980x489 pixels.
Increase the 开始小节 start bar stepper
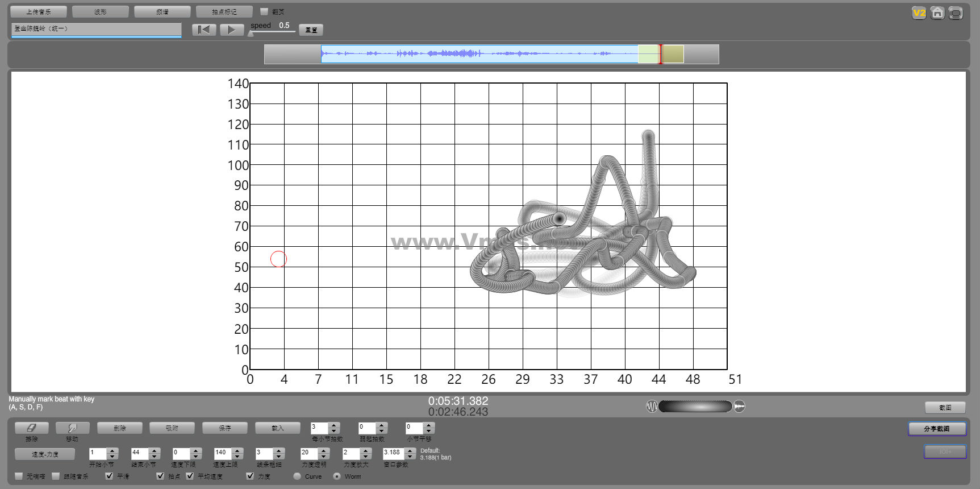112,450
